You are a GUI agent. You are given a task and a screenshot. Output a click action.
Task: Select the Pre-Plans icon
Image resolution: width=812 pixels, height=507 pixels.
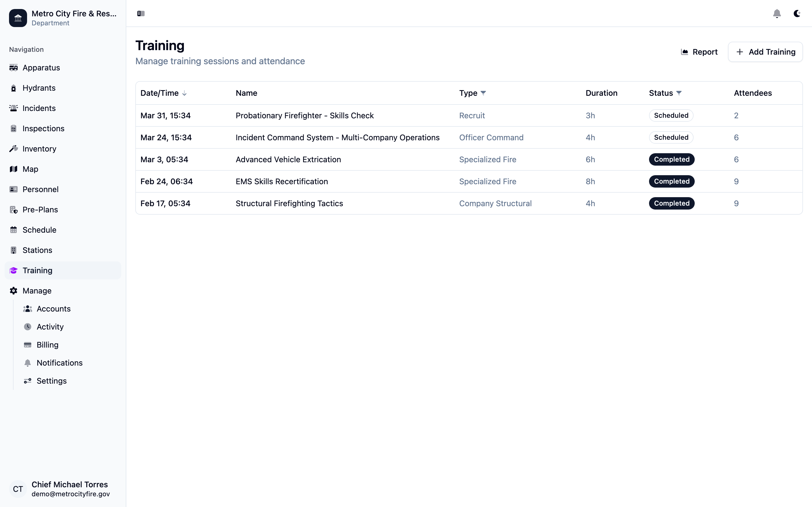[14, 210]
